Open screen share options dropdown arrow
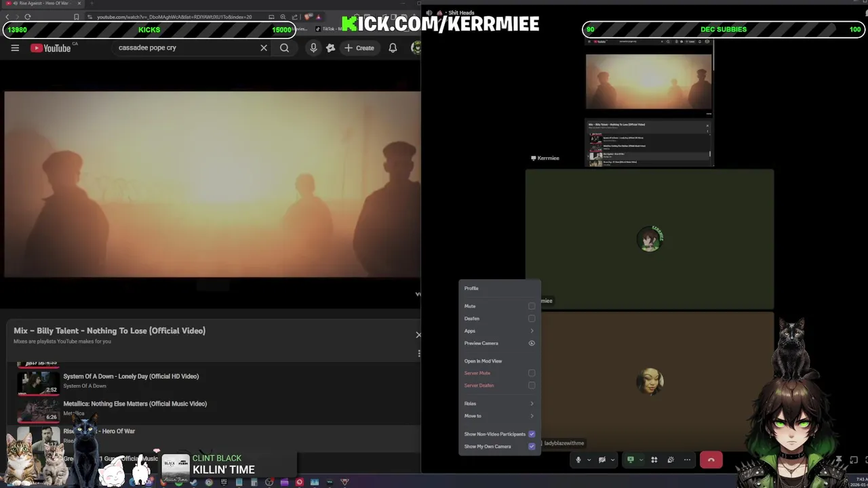 point(641,460)
